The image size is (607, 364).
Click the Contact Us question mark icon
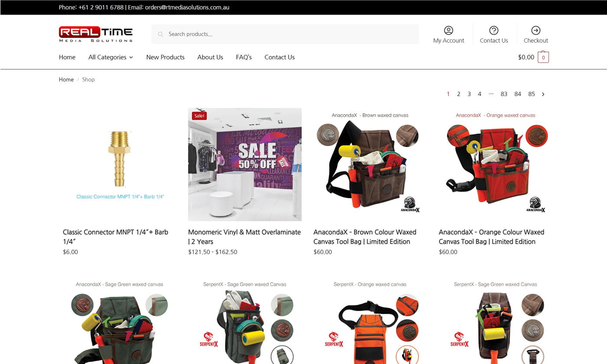pos(493,30)
